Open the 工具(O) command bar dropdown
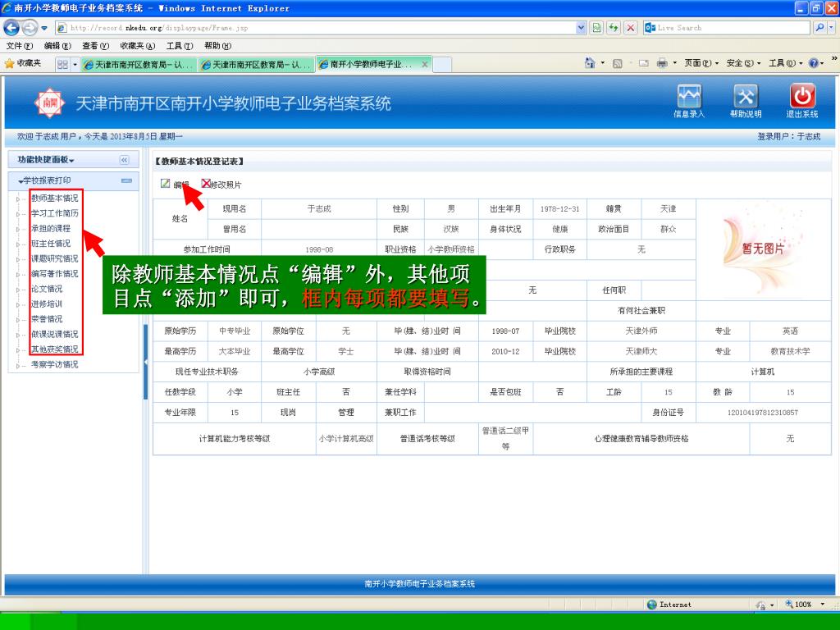This screenshot has height=630, width=840. 786,63
